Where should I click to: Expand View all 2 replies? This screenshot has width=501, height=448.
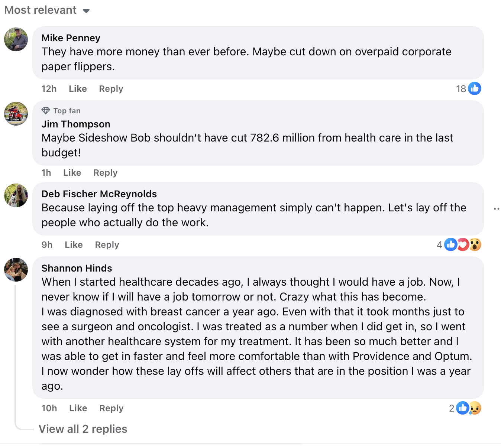[x=83, y=429]
